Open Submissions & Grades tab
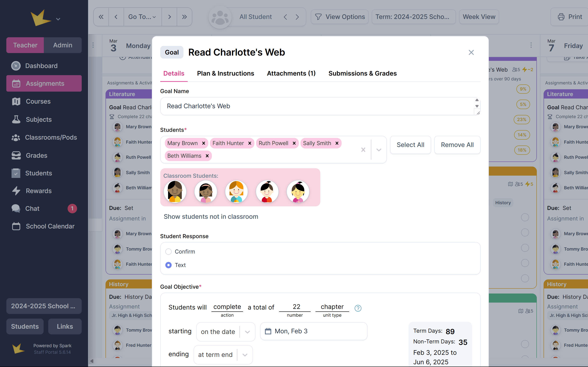 (x=362, y=73)
